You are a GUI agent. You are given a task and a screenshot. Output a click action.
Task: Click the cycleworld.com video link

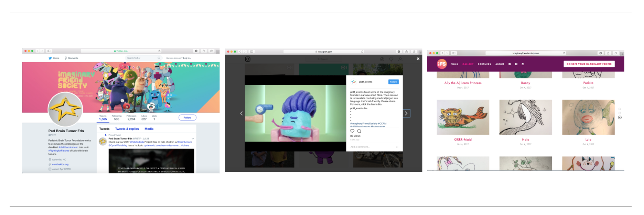162,145
